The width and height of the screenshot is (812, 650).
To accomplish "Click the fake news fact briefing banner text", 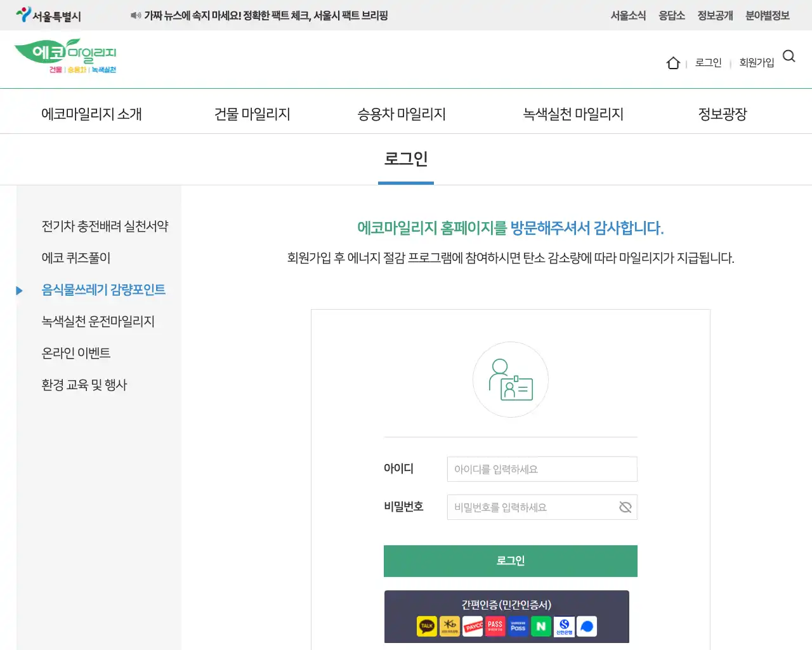I will tap(266, 15).
